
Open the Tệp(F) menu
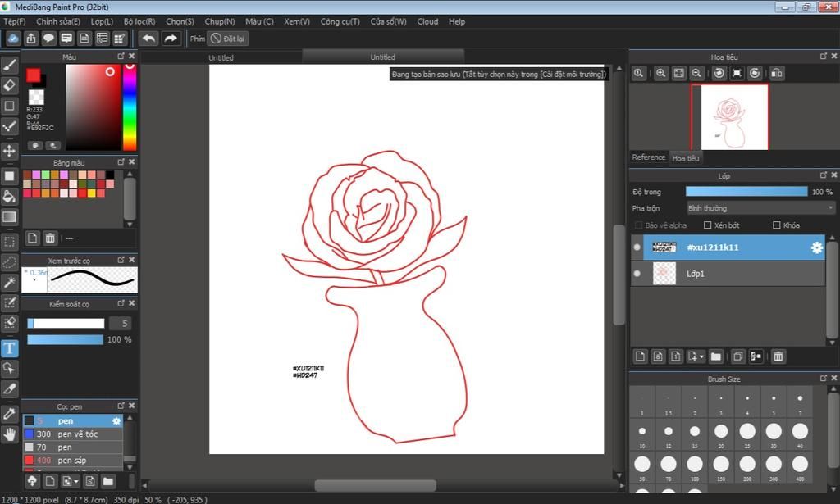pos(15,21)
